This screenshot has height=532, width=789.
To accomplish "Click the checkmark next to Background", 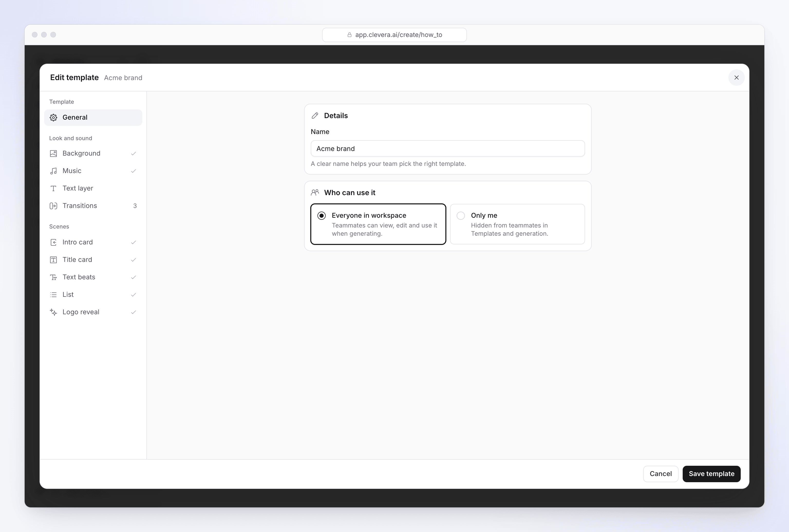I will (x=133, y=154).
